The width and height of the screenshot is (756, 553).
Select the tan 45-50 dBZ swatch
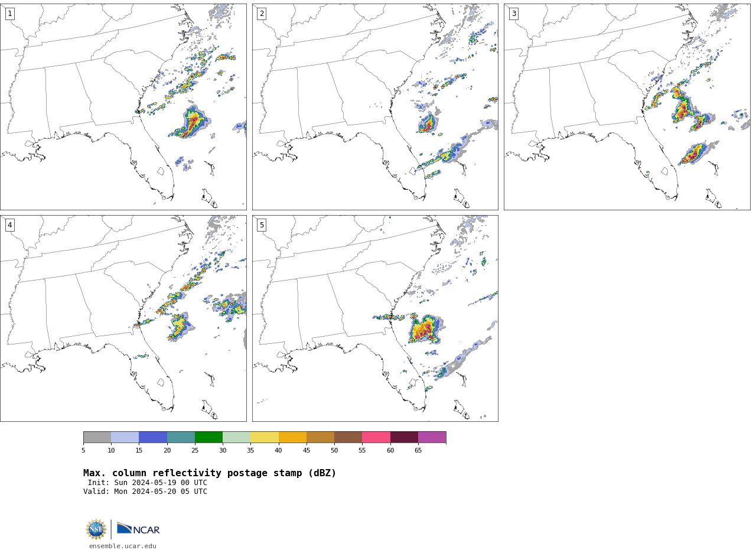click(x=320, y=437)
